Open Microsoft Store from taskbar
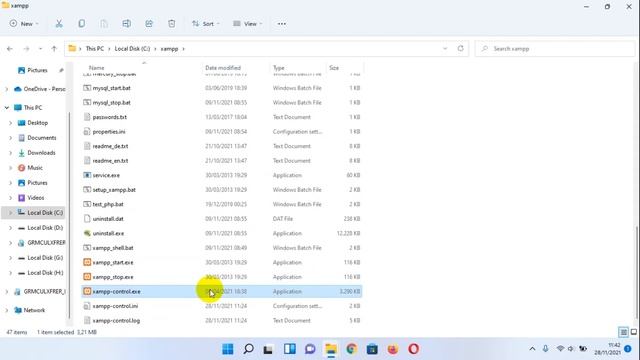 pos(372,349)
